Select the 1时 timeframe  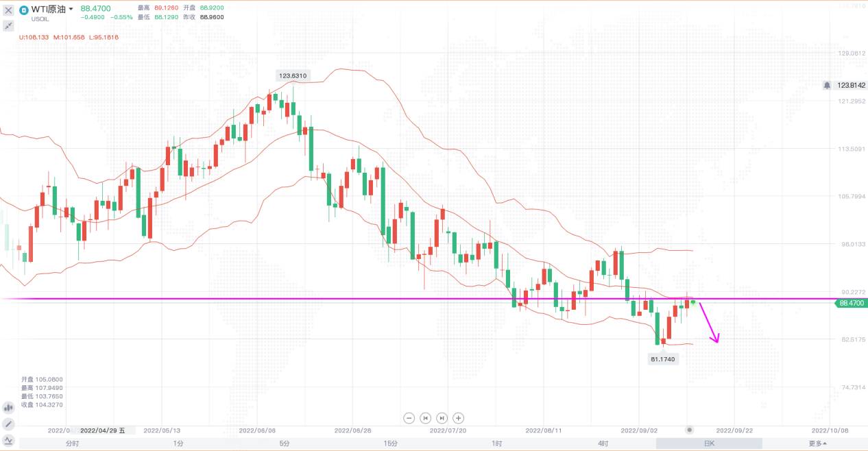pos(496,443)
